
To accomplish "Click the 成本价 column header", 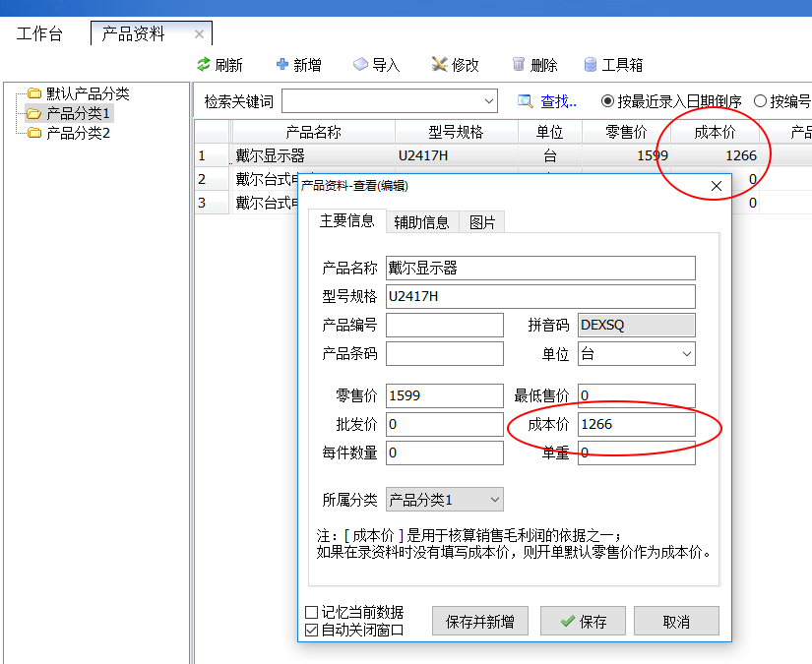I will click(x=715, y=132).
